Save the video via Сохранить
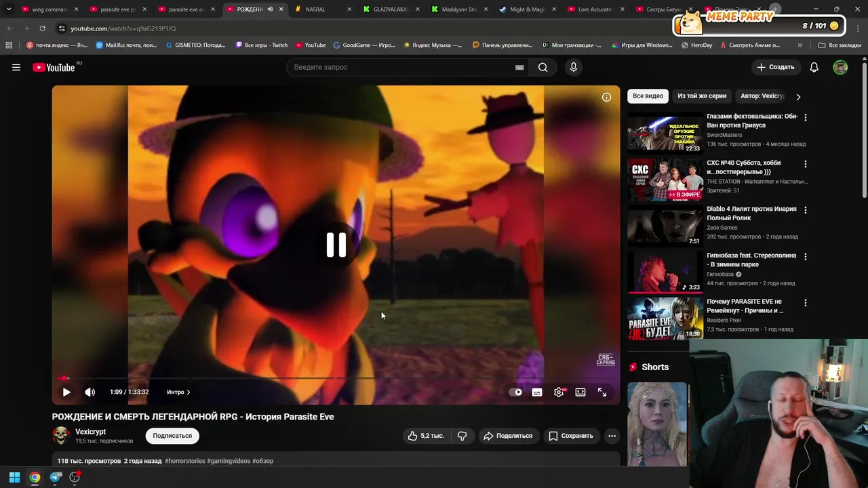 [x=571, y=436]
